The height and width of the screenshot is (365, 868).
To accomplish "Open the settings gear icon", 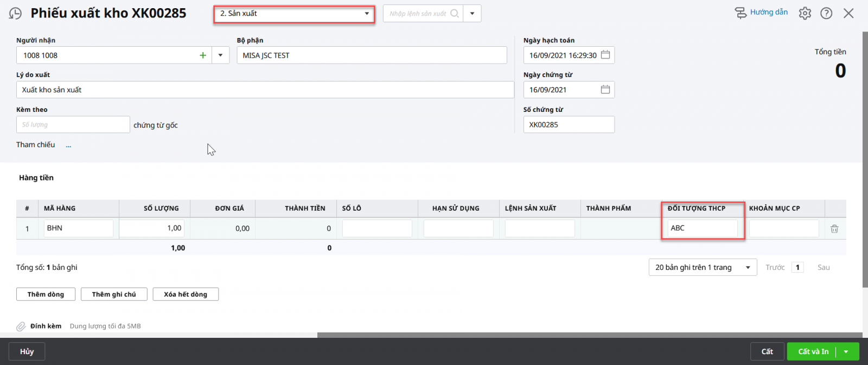I will point(805,14).
